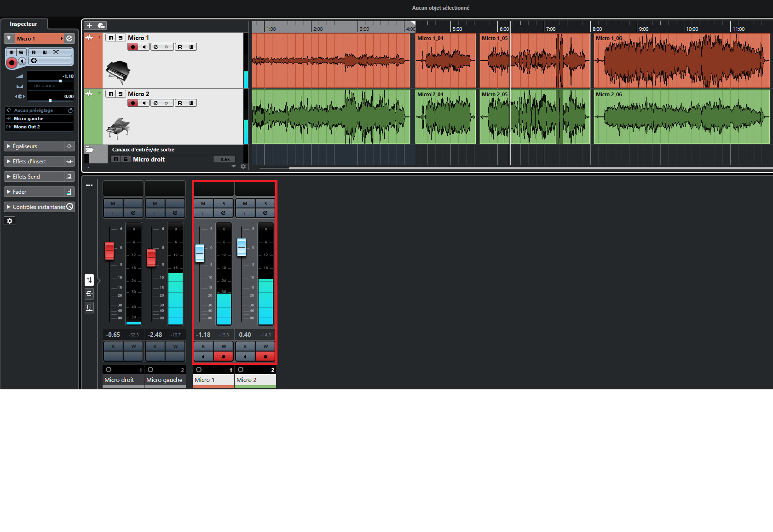The height and width of the screenshot is (532, 773).
Task: Show faders view in mixer side strip
Action: tap(89, 280)
